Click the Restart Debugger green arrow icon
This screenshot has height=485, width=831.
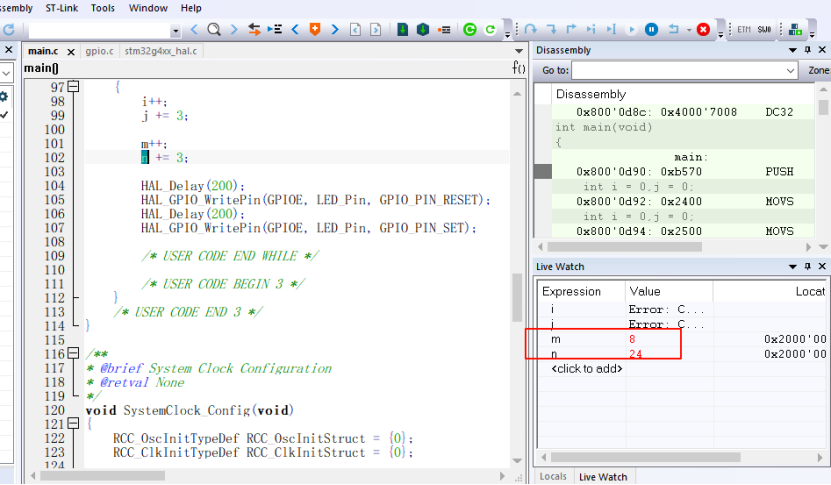490,30
